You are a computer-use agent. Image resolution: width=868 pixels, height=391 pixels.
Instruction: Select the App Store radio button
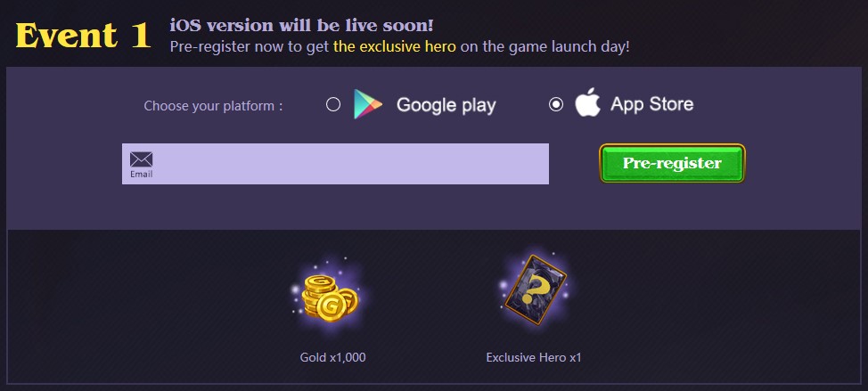[556, 104]
